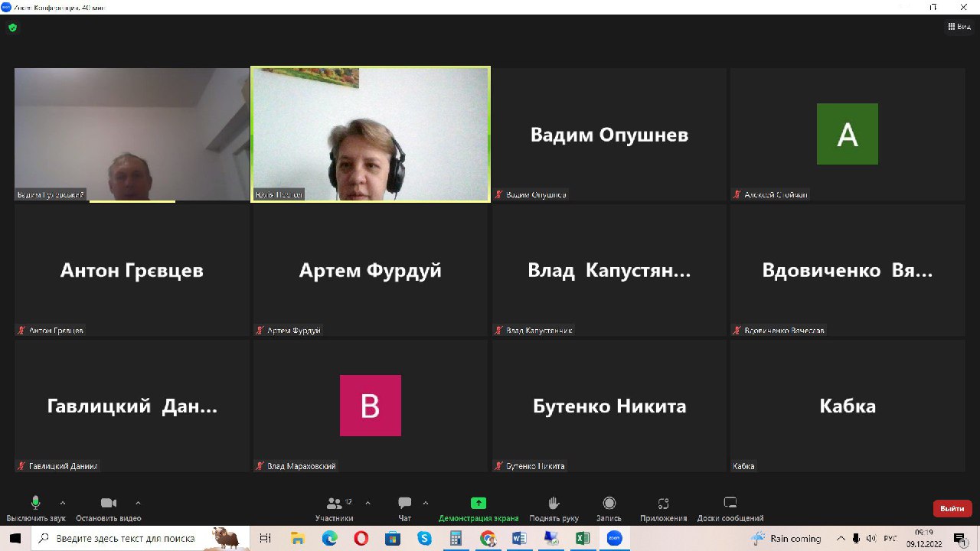Open the Чат chat panel
The height and width of the screenshot is (551, 980).
coord(405,508)
